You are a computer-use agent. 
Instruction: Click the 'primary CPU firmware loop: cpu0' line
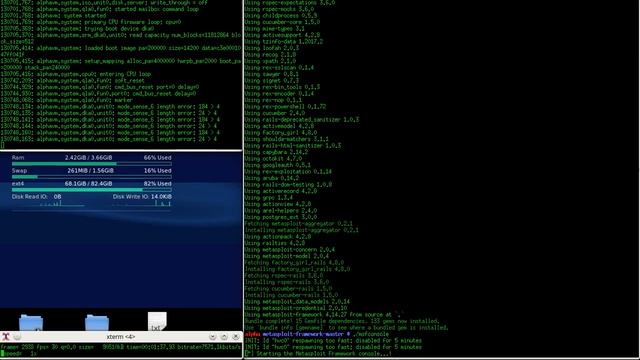tap(91, 22)
